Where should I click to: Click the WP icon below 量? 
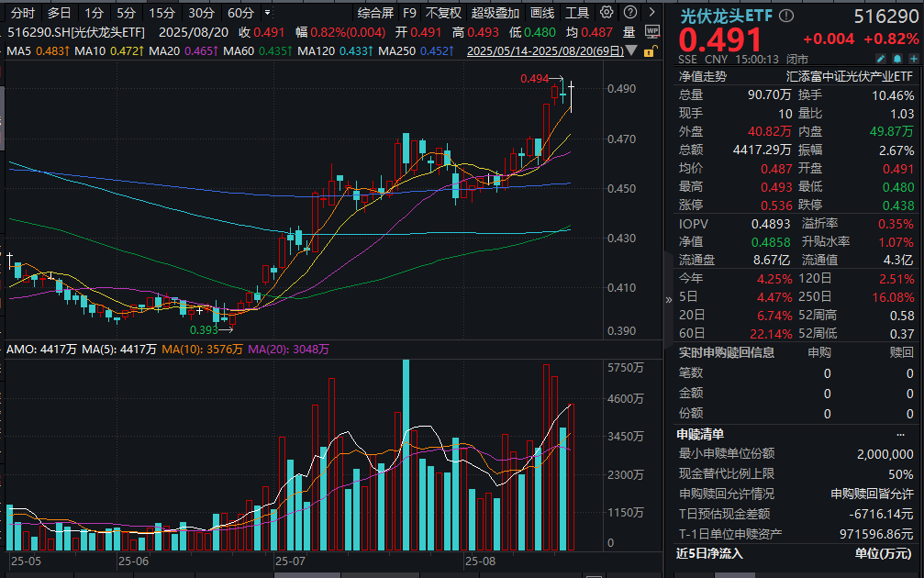(653, 33)
